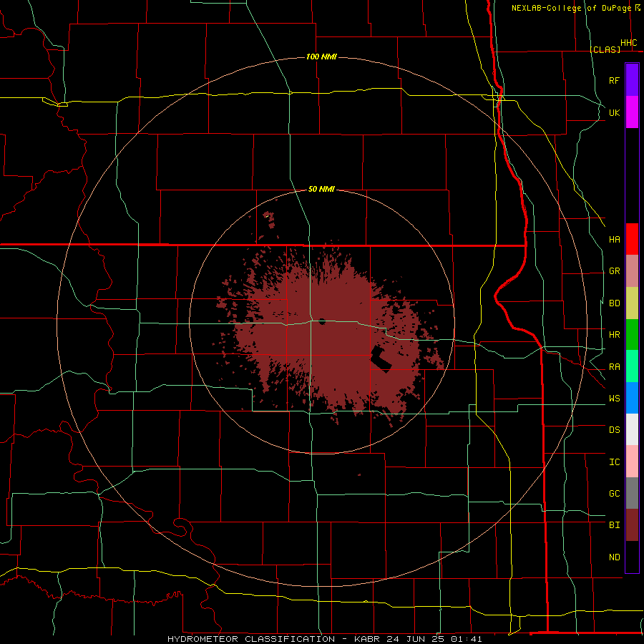Screen dimensions: 644x644
Task: Click the HA legend label
Action: tap(614, 240)
